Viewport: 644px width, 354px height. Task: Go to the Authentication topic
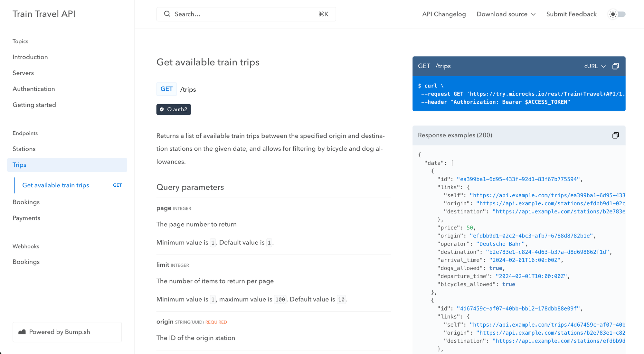point(34,89)
